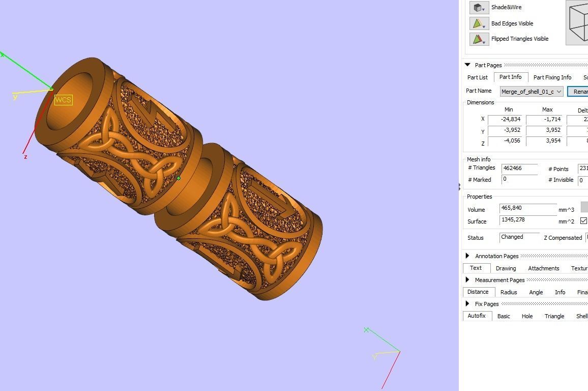Switch to the Radius measurement tab
The width and height of the screenshot is (588, 391).
509,292
